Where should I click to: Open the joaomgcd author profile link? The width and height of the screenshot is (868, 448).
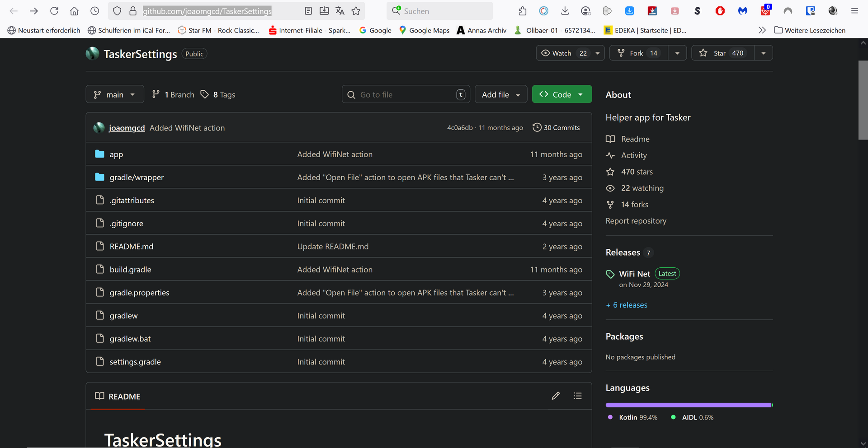pyautogui.click(x=127, y=128)
